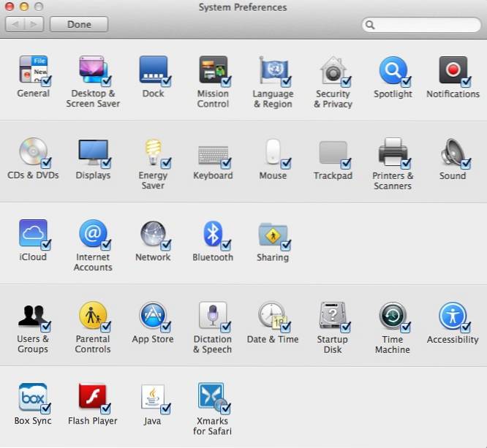Image resolution: width=487 pixels, height=448 pixels.
Task: Open the Network globe icon
Action: pyautogui.click(x=152, y=234)
